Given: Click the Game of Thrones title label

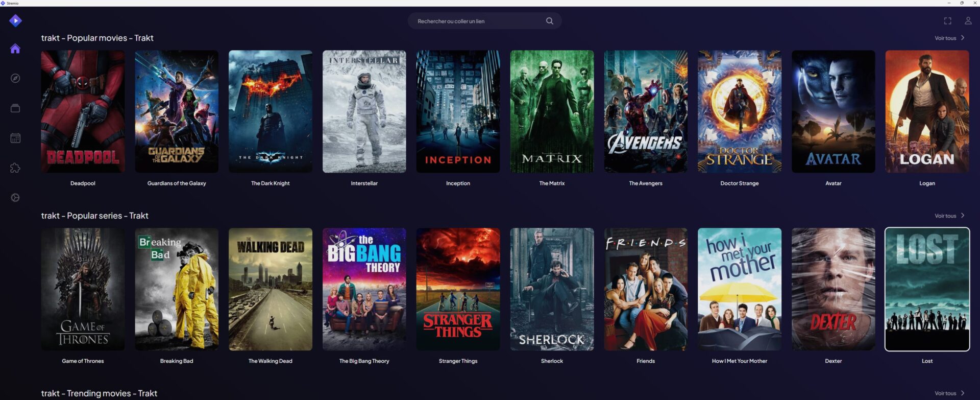Looking at the screenshot, I should pyautogui.click(x=83, y=361).
